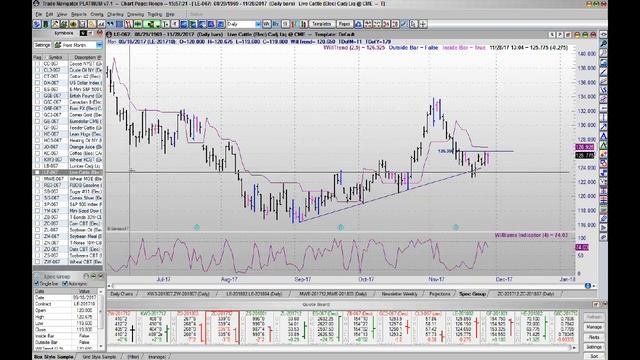Click the Sort button beside Quote Board
The height and width of the screenshot is (360, 640).
click(x=594, y=356)
